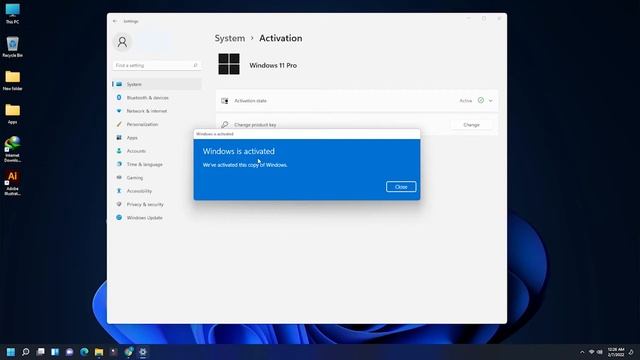This screenshot has width=640, height=360.
Task: Select Recycle Bin desktop icon
Action: 12,47
